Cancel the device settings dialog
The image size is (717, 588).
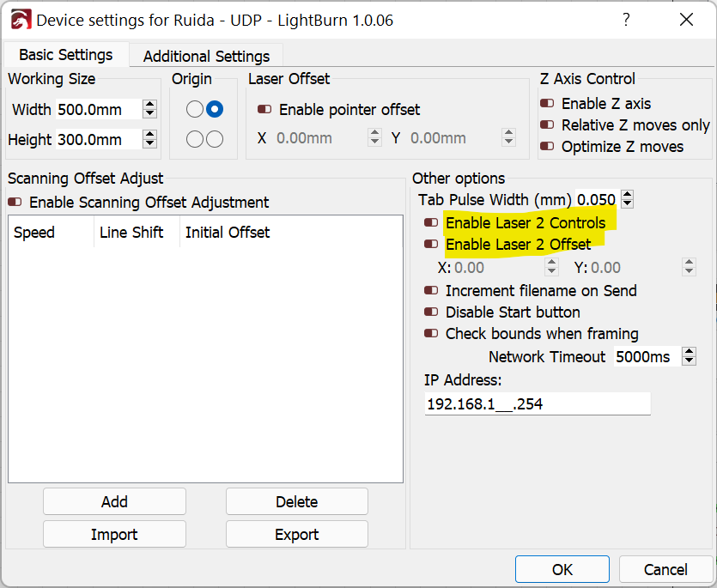[x=665, y=569]
